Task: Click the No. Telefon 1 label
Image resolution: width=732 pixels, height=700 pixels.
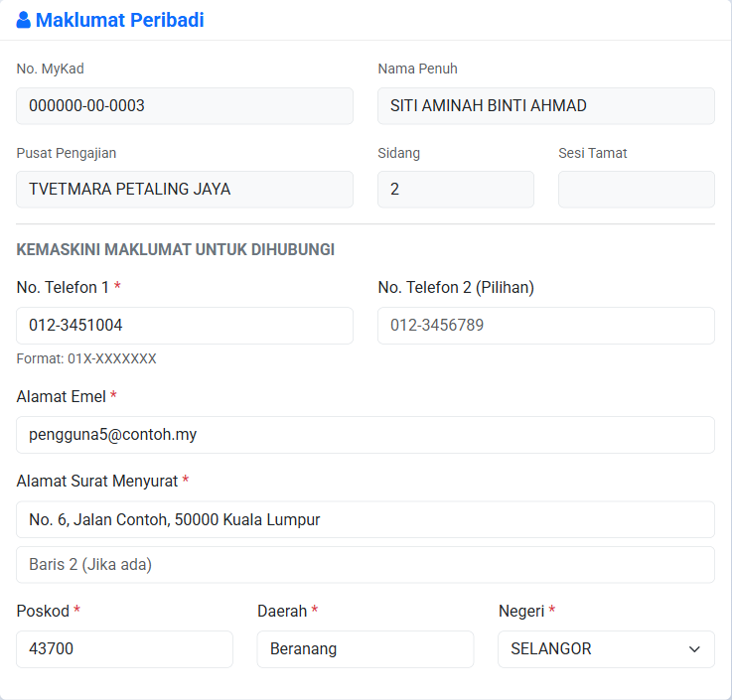Action: click(x=63, y=287)
